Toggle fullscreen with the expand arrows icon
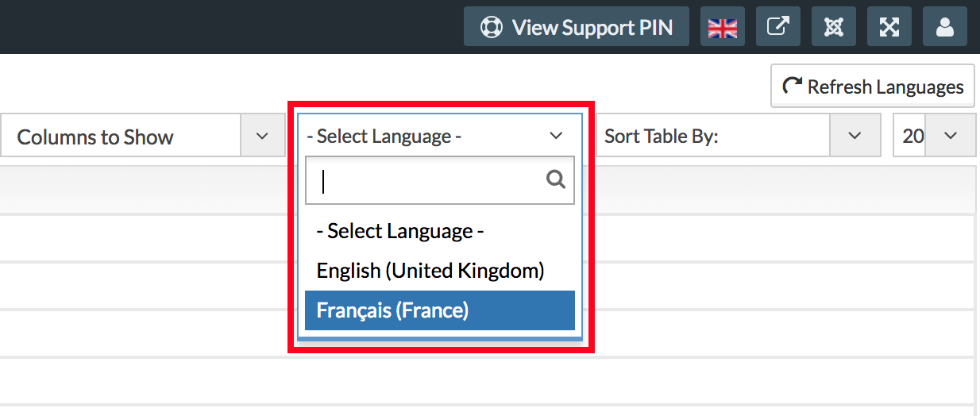Viewport: 980px width, 416px height. click(889, 27)
